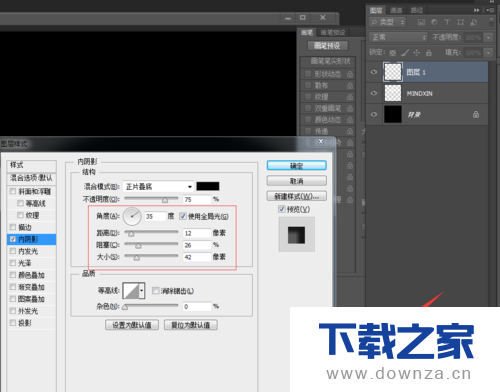Screen dimensions: 500x392
Task: Click lock icon beside 形状动态 brush option
Action: 350,74
